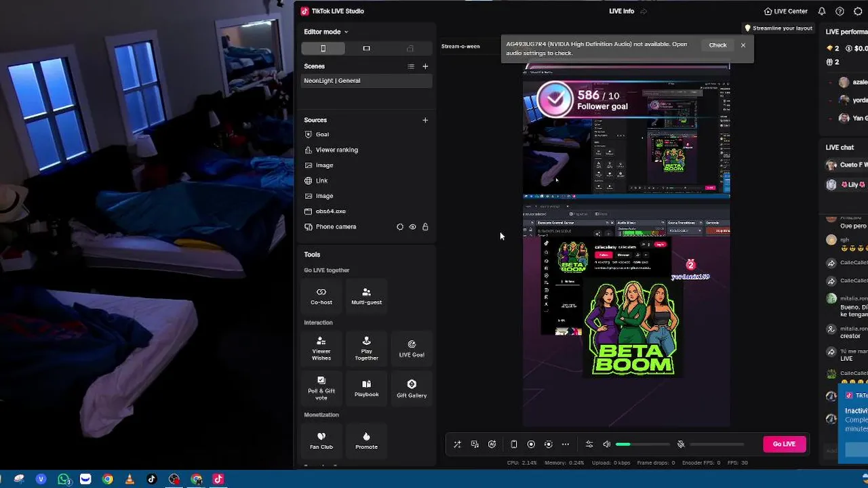The height and width of the screenshot is (488, 868).
Task: Expand the Editor mode dropdown
Action: (325, 32)
